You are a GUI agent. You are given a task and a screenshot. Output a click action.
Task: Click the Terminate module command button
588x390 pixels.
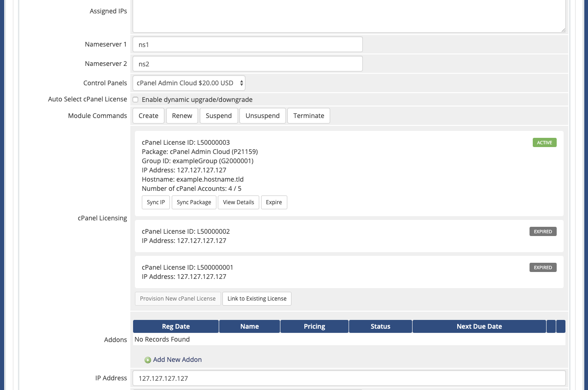click(x=309, y=116)
